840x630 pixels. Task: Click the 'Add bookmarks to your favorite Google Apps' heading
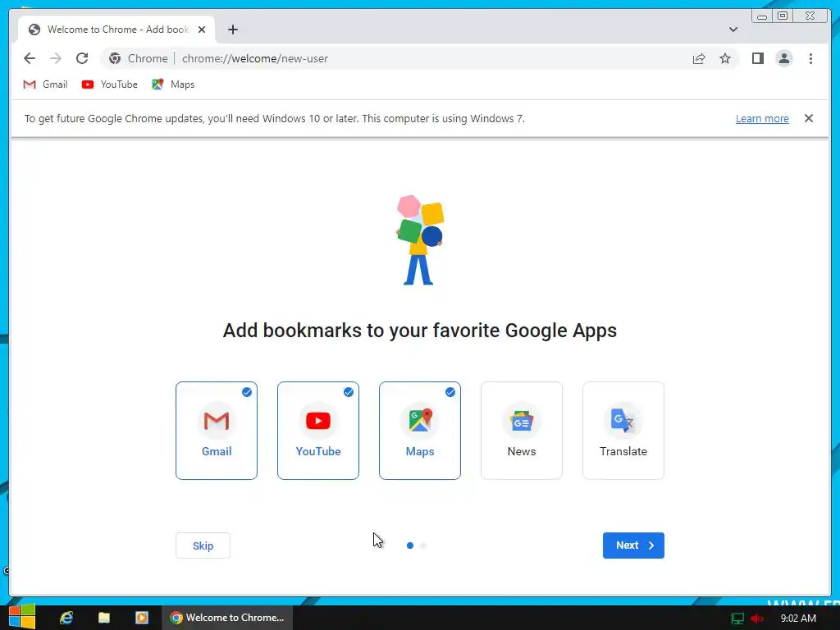[x=420, y=331]
